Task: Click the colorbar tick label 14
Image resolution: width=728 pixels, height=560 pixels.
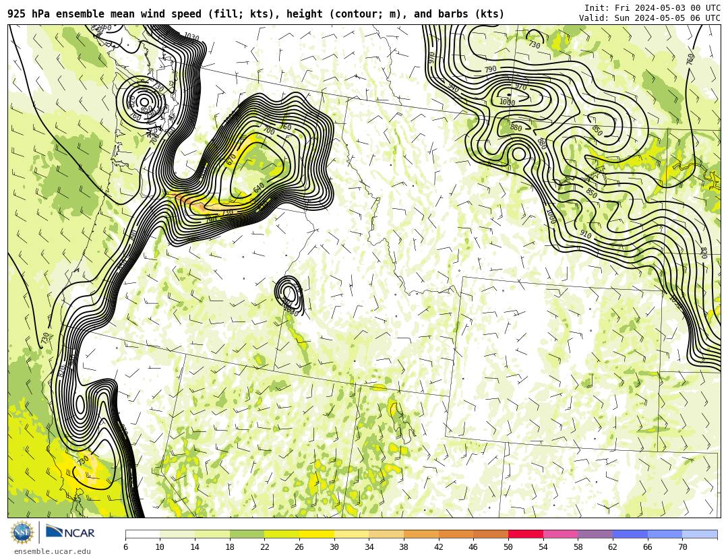Action: [x=195, y=547]
